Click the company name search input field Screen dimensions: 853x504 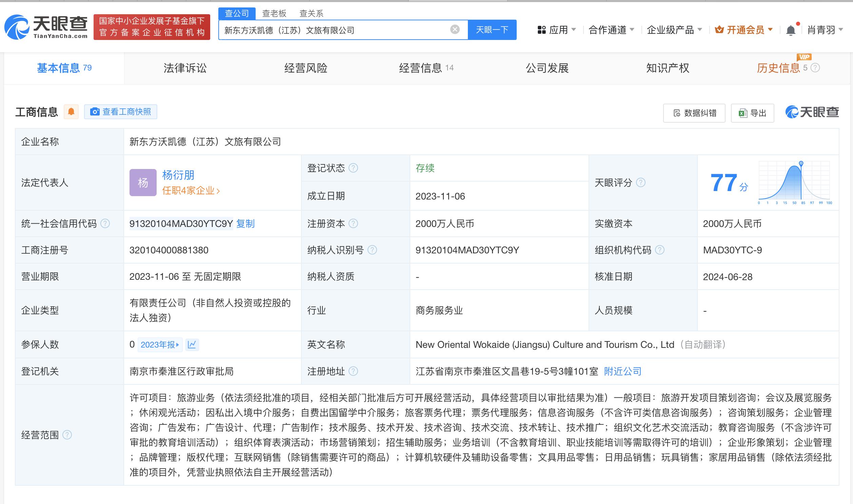[x=340, y=29]
